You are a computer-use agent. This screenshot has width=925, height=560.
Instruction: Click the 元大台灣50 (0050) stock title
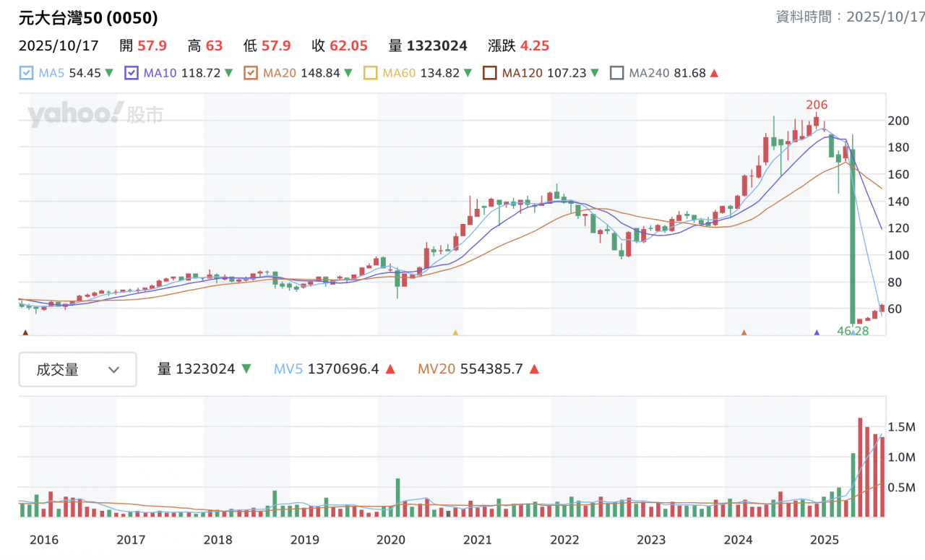click(x=88, y=18)
